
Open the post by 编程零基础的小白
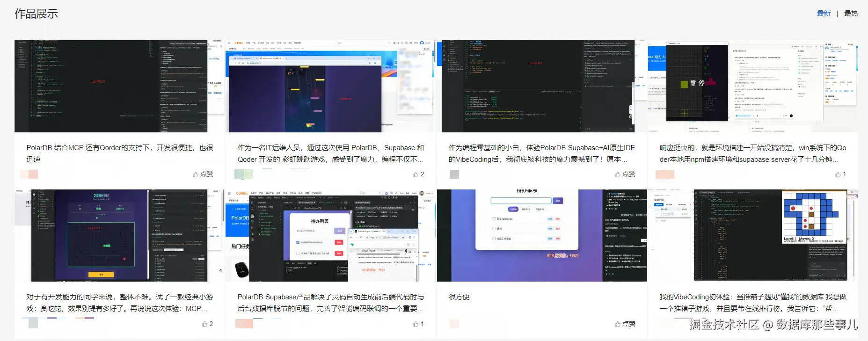(542, 153)
